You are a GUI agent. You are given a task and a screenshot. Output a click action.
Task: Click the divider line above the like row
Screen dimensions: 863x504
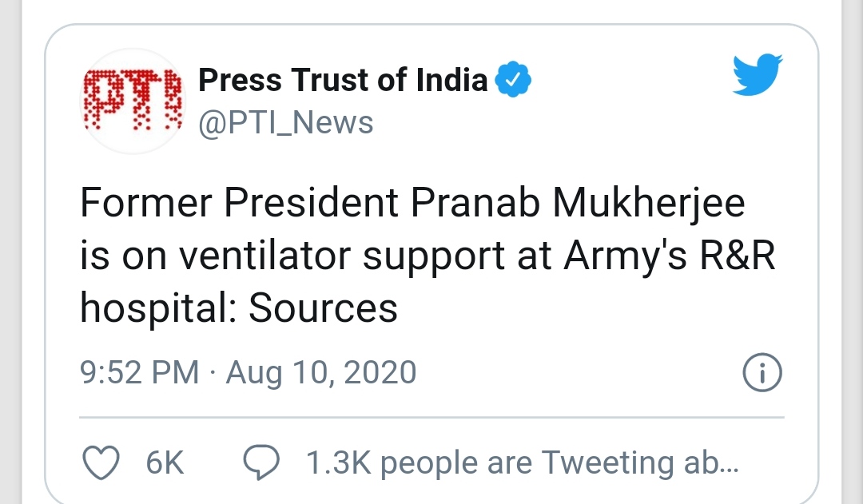[x=431, y=417]
